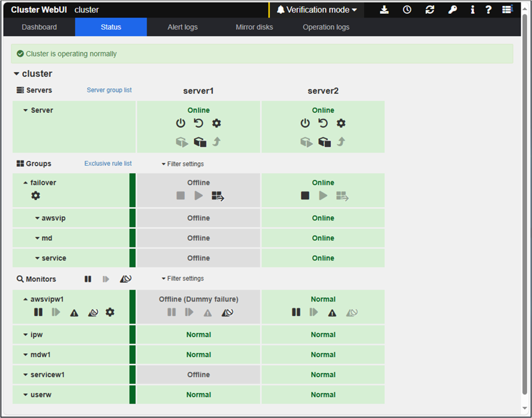Go to the Mirror disks tab
This screenshot has width=532, height=418.
click(x=255, y=27)
